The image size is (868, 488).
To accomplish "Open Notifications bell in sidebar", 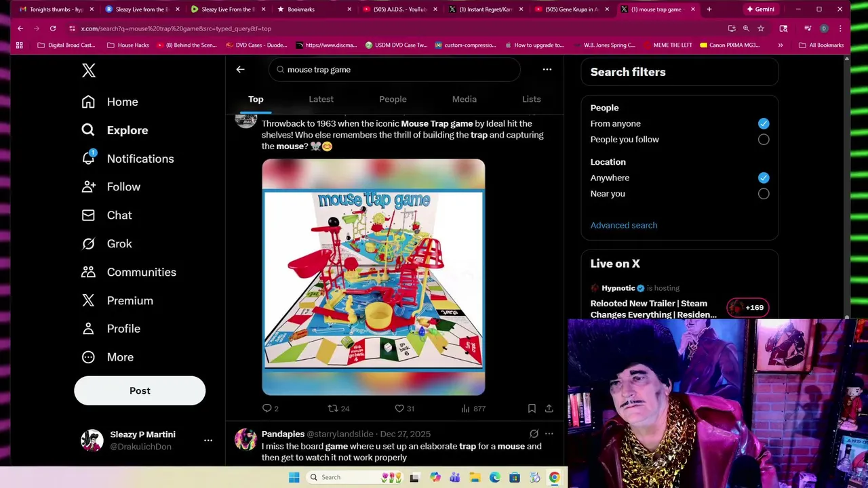I will [127, 159].
